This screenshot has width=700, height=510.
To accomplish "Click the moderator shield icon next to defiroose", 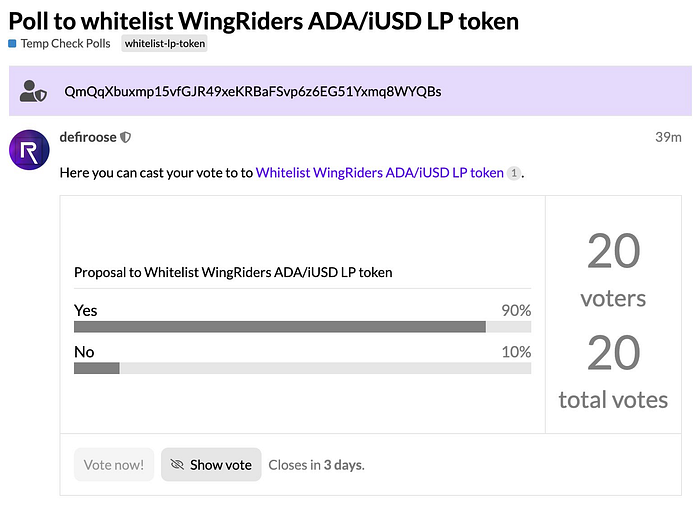I will [x=125, y=138].
